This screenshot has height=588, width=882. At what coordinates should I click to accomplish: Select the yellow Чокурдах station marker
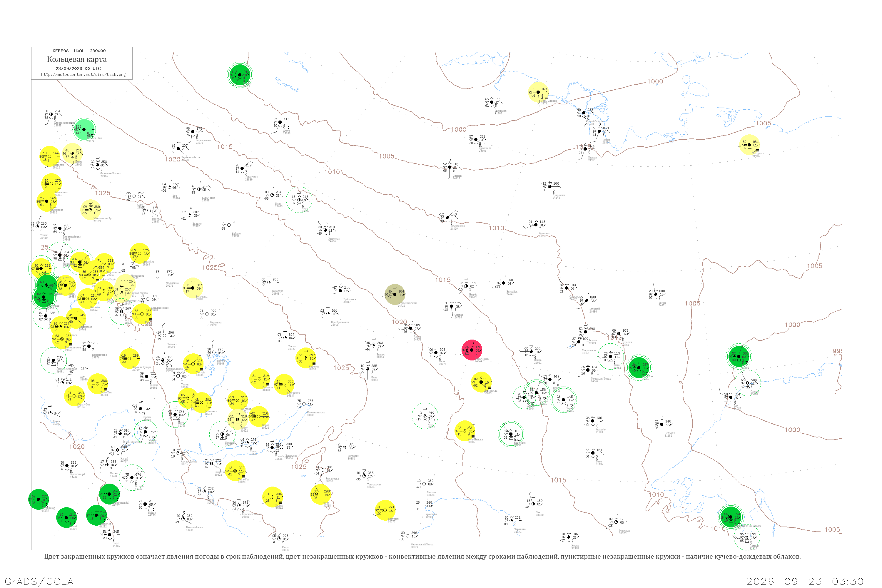pos(749,145)
